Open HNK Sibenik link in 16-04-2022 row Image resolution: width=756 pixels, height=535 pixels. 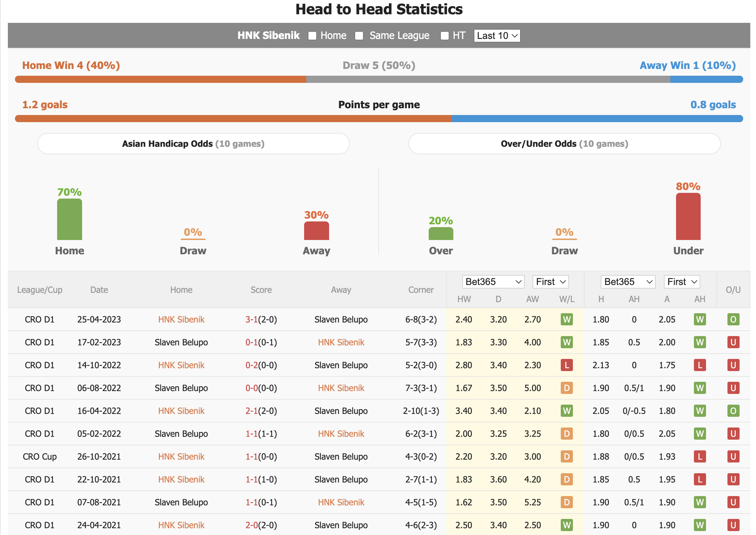[181, 411]
